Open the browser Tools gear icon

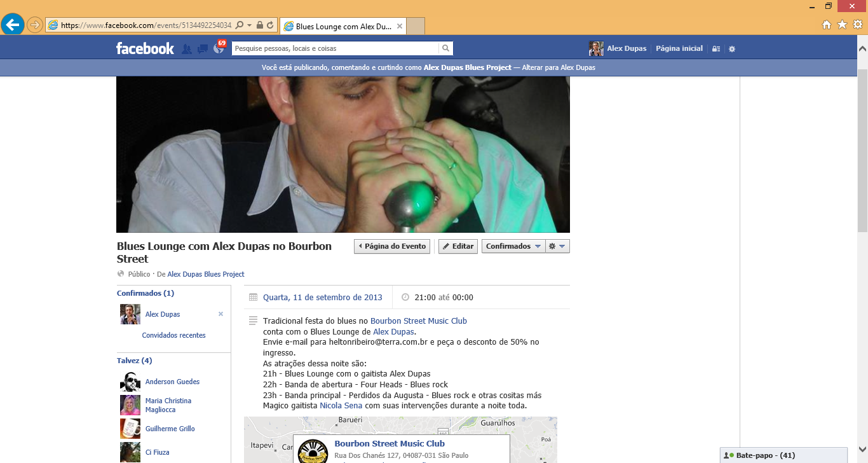858,25
